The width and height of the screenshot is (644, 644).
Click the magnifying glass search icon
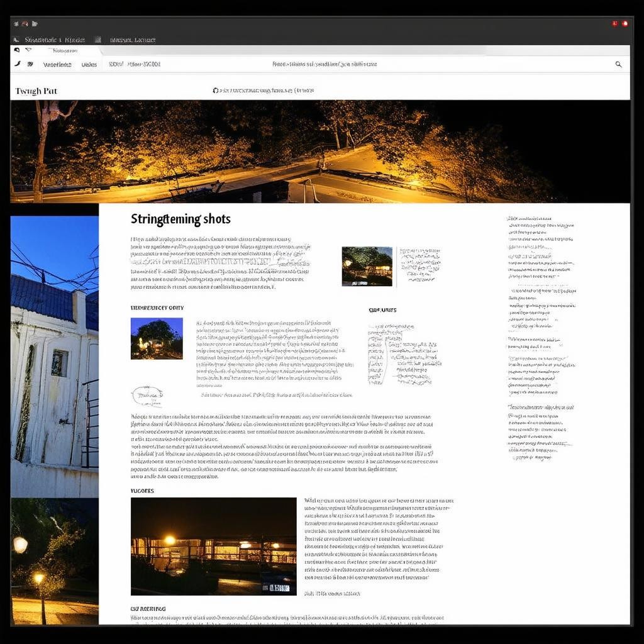(x=618, y=64)
